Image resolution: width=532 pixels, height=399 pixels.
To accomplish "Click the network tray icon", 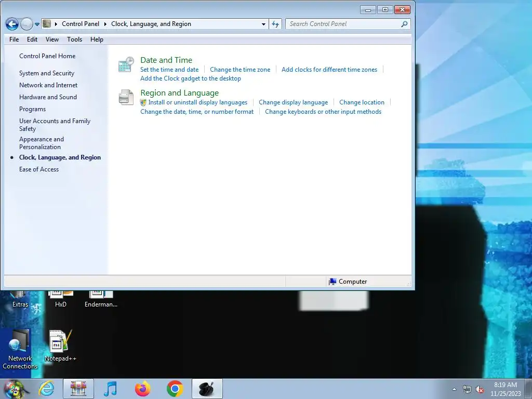I will pos(467,390).
